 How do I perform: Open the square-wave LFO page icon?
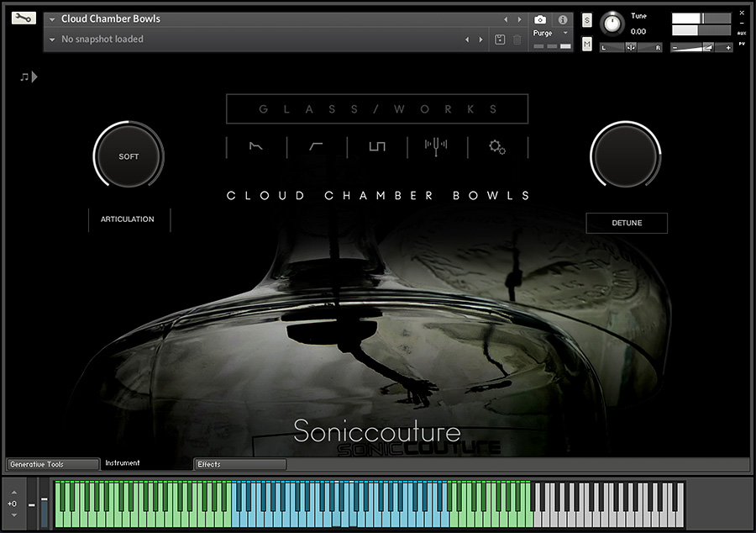[377, 146]
